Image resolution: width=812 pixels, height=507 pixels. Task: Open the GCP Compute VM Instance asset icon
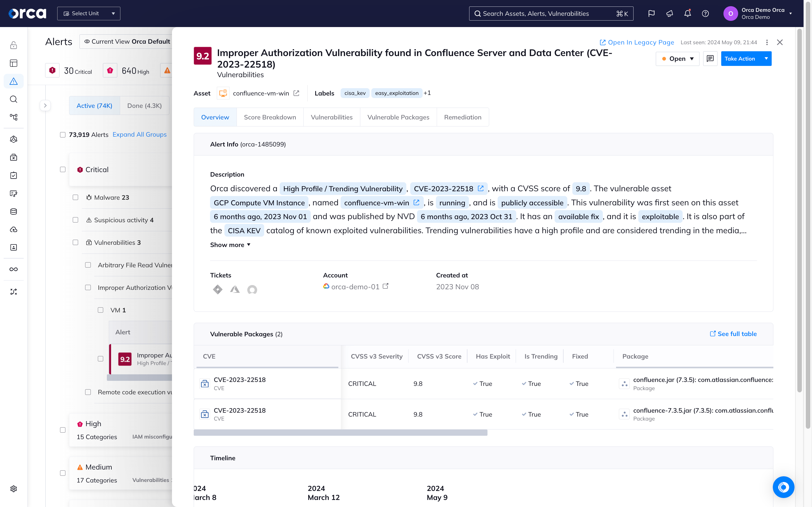223,93
